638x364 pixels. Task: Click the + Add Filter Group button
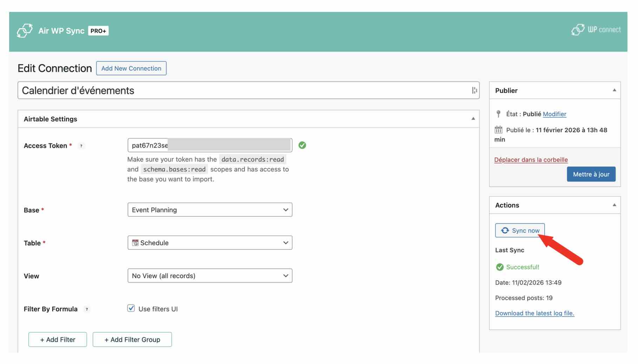pyautogui.click(x=132, y=339)
